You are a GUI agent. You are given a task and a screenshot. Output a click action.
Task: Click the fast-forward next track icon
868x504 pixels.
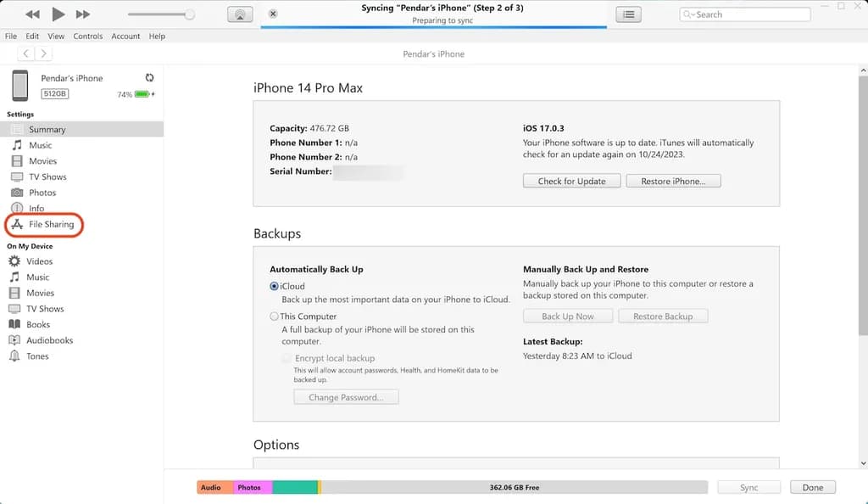pyautogui.click(x=83, y=14)
